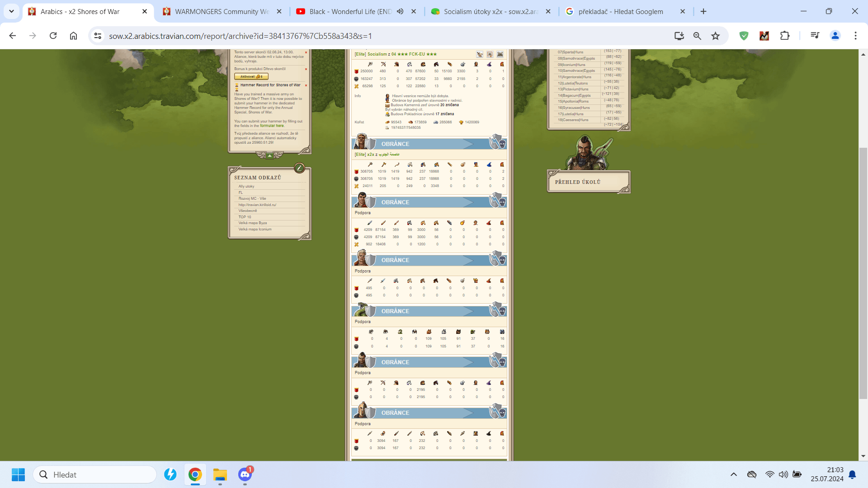The width and height of the screenshot is (868, 488).
Task: Open the 'Ally utoky' link
Action: pos(246,186)
